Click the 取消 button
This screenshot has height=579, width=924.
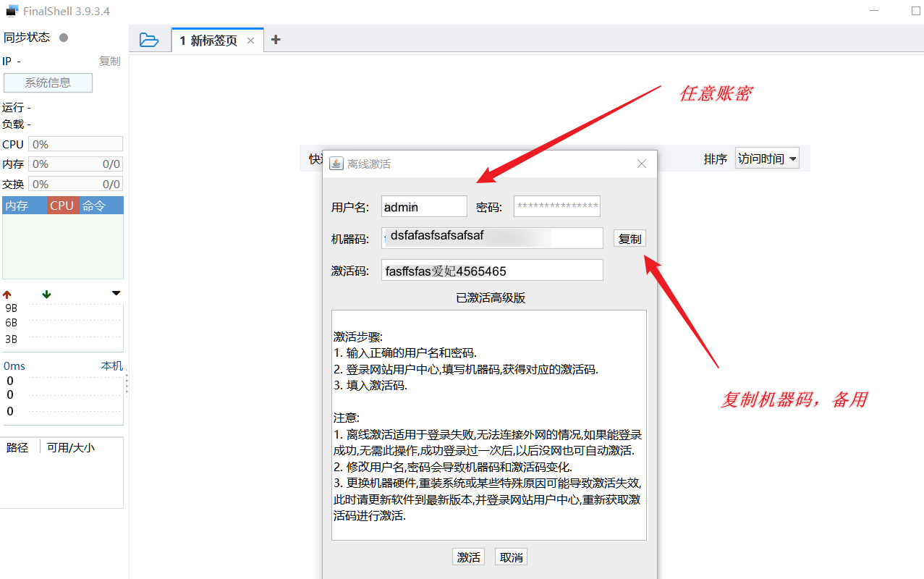[x=511, y=557]
